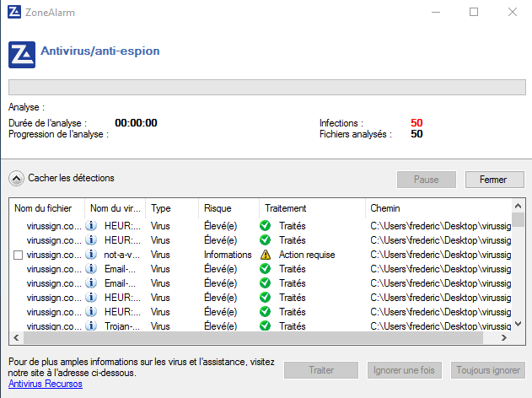This screenshot has height=398, width=532.
Task: Click the large Antivirus/anti-espion Z logo
Action: [22, 55]
